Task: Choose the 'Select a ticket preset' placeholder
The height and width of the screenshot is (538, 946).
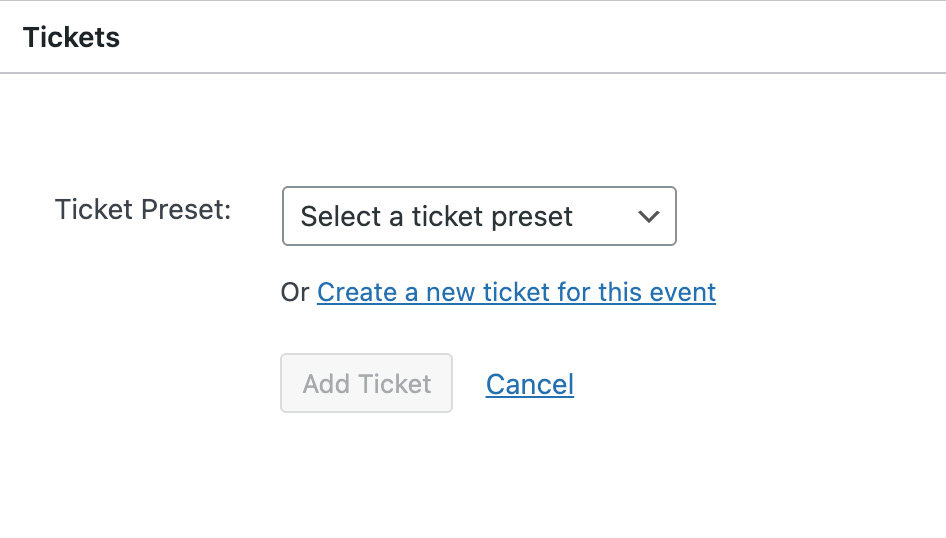Action: [x=437, y=216]
